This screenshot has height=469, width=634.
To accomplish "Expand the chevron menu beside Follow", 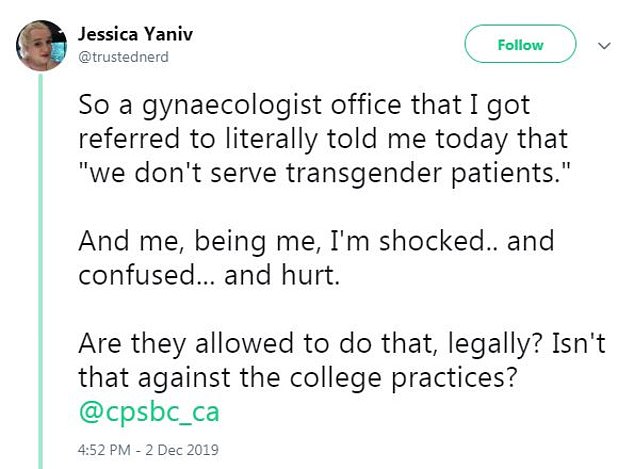I will [603, 45].
